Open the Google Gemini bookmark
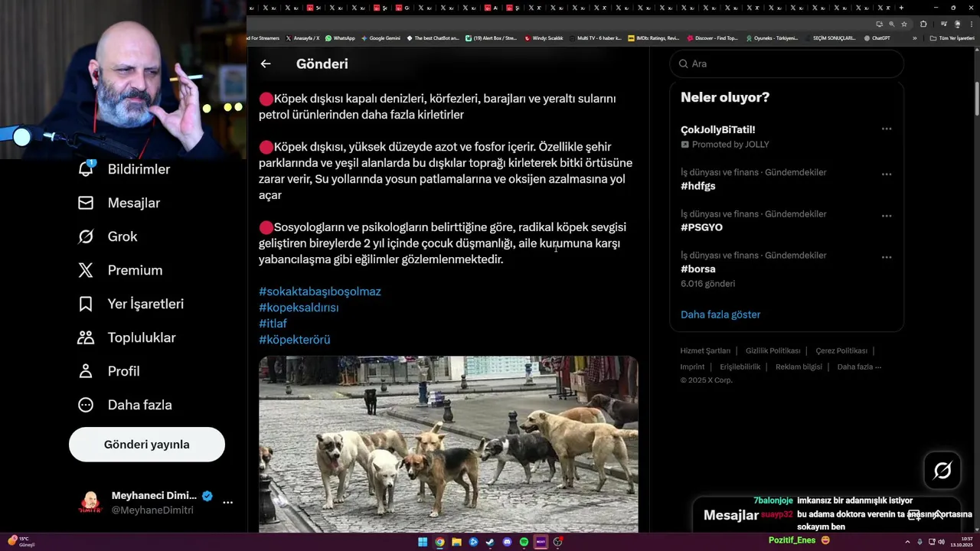 pos(381,37)
